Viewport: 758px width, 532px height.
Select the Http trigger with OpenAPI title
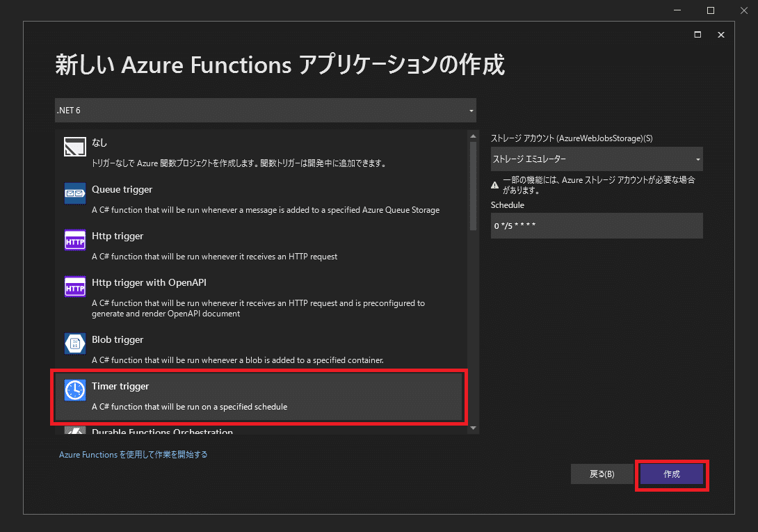click(149, 282)
